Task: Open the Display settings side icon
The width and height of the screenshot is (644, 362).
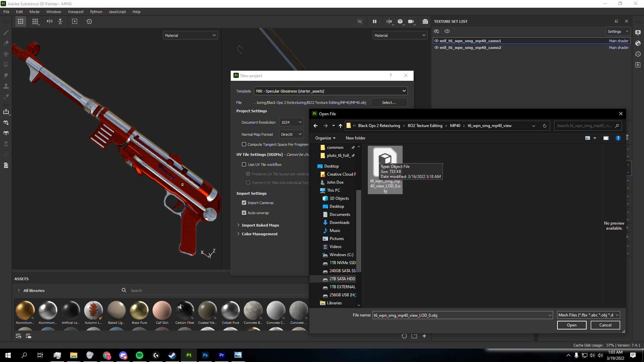Action: 638,33
